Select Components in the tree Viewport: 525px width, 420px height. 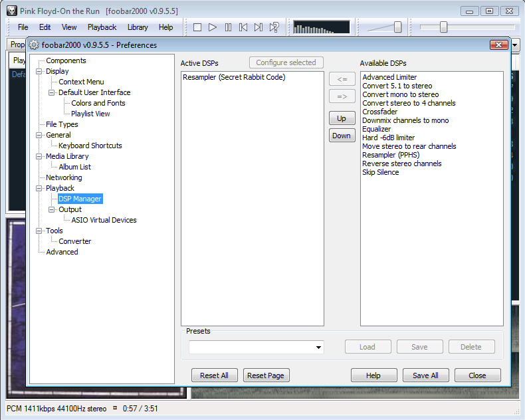(66, 60)
